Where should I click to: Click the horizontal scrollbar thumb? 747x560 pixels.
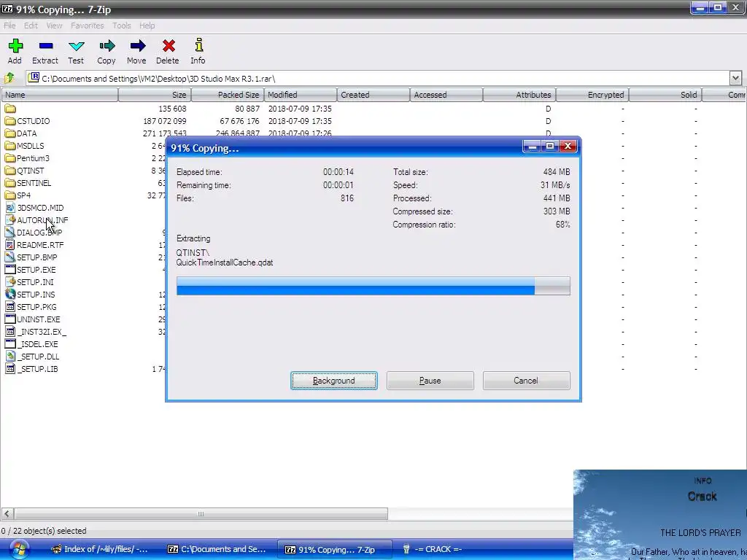[x=201, y=514]
